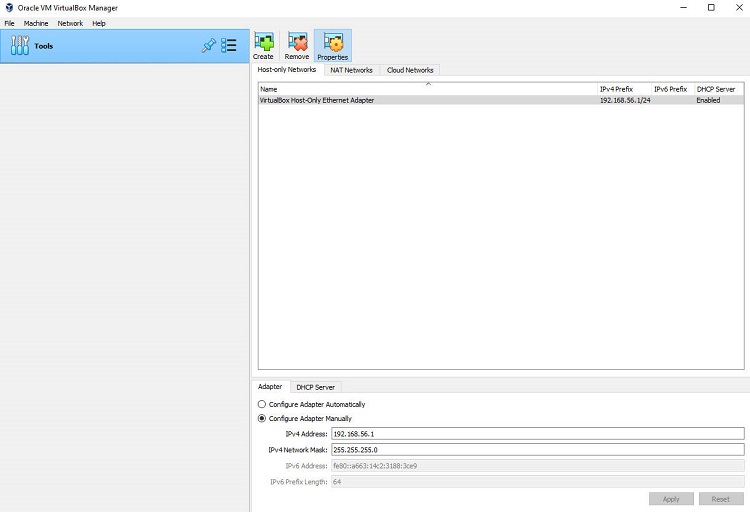This screenshot has width=750, height=512.
Task: Open the Machine menu
Action: [36, 23]
